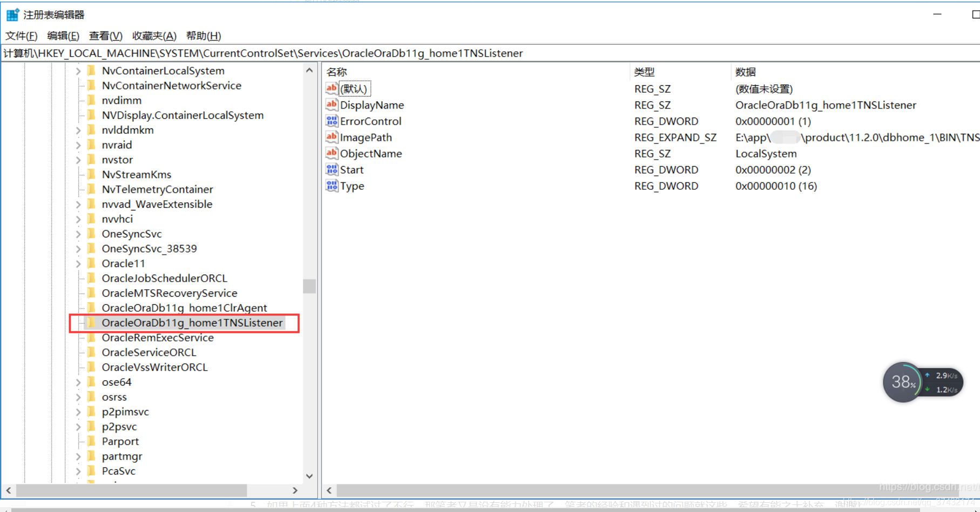Screen dimensions: 980x512
Task: Expand the OneSyncSvc_38539 key
Action: (x=78, y=249)
